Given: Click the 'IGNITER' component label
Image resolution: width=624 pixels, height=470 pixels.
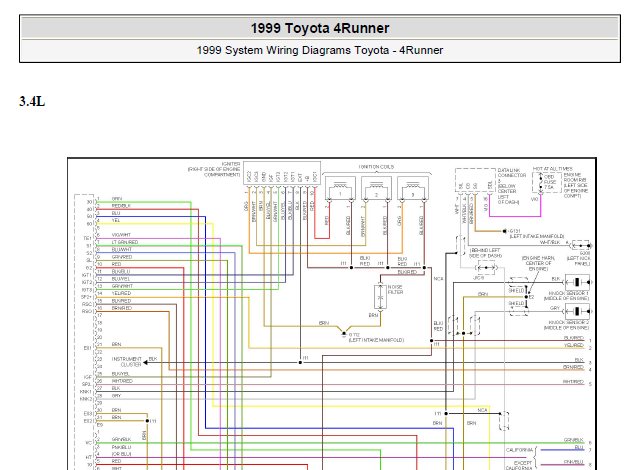Looking at the screenshot, I should pyautogui.click(x=231, y=164).
